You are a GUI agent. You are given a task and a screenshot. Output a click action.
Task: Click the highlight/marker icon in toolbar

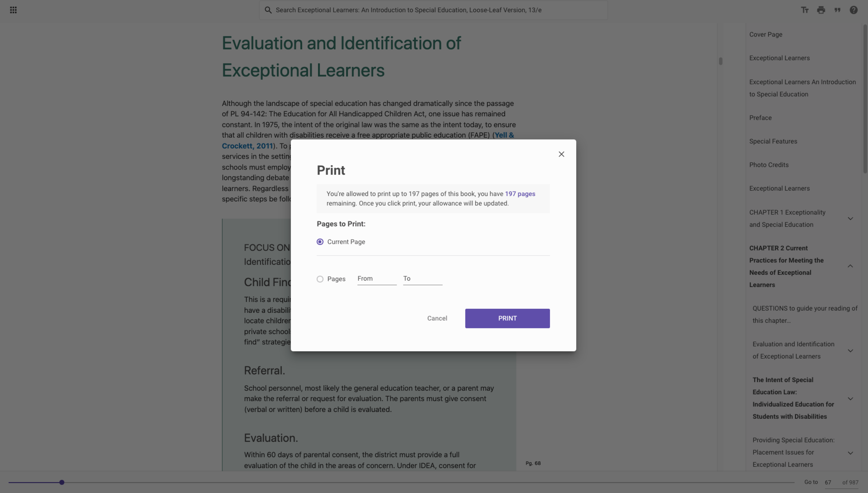(x=837, y=10)
